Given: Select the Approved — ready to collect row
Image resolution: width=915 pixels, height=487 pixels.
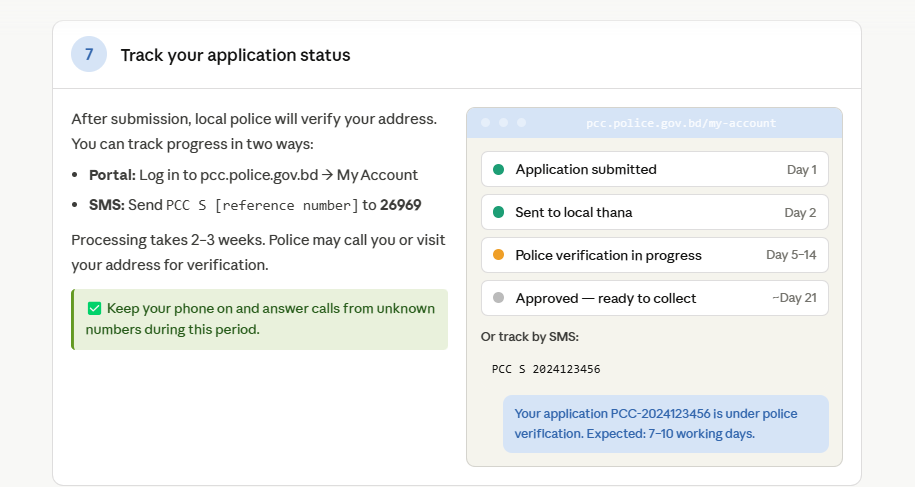Looking at the screenshot, I should point(655,298).
